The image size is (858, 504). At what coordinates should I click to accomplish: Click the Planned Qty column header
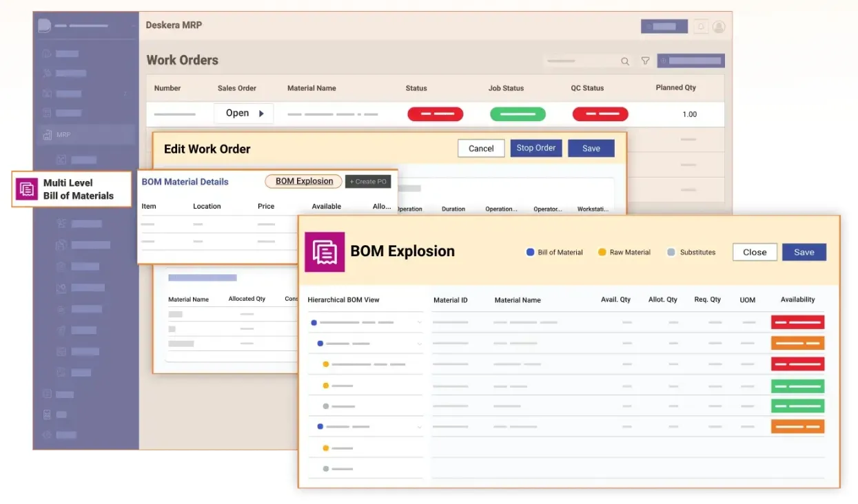[675, 87]
